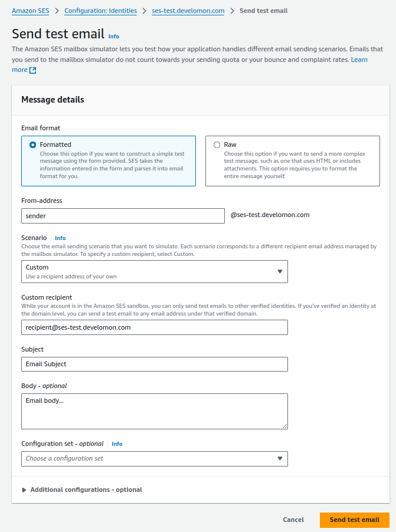Image resolution: width=396 pixels, height=532 pixels.
Task: Navigate to Amazon SES via breadcrumb
Action: [30, 10]
